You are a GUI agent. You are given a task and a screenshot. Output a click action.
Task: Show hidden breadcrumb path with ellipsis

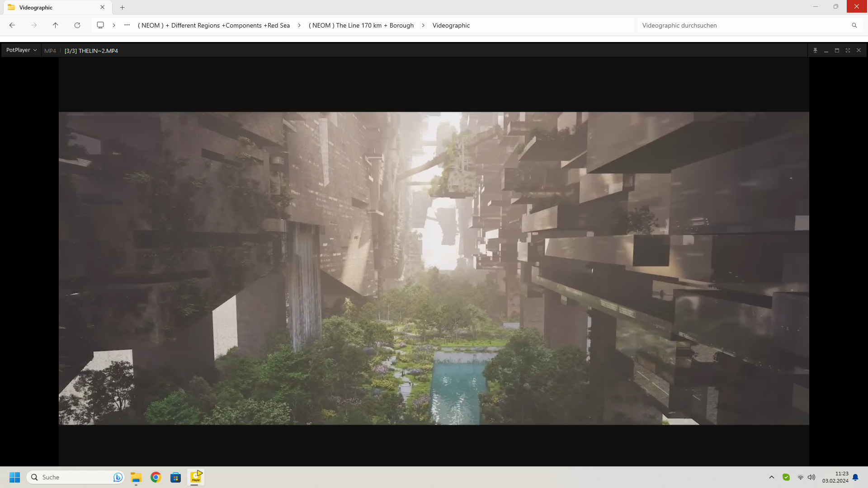(127, 25)
